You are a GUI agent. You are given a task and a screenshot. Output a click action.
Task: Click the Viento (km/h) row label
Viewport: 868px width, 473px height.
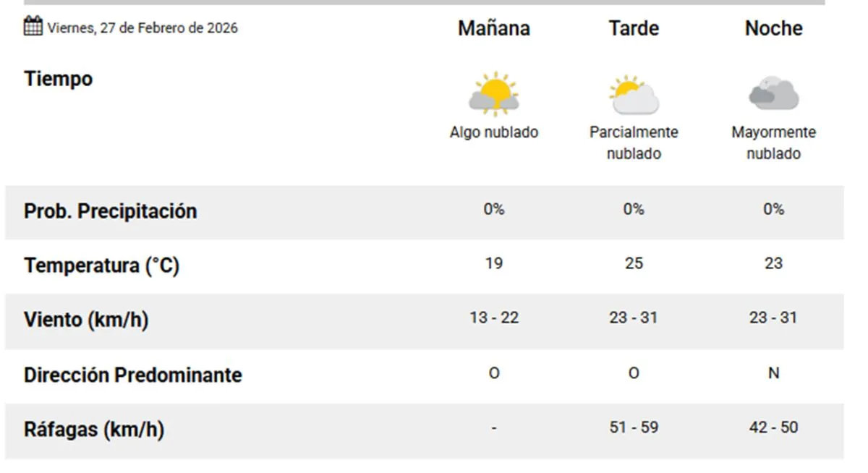pos(86,320)
